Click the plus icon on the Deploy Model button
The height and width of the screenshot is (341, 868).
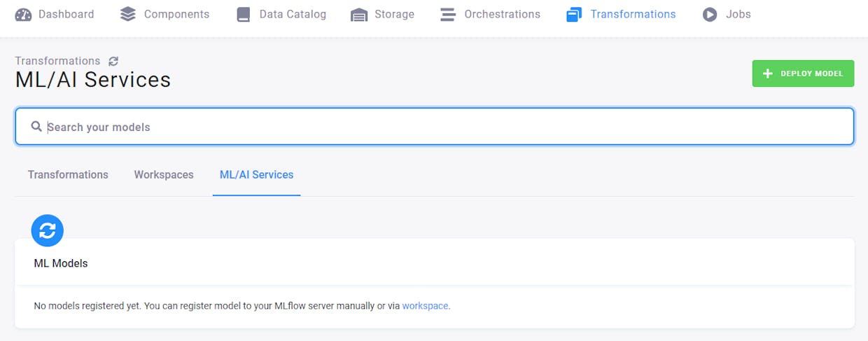tap(768, 74)
